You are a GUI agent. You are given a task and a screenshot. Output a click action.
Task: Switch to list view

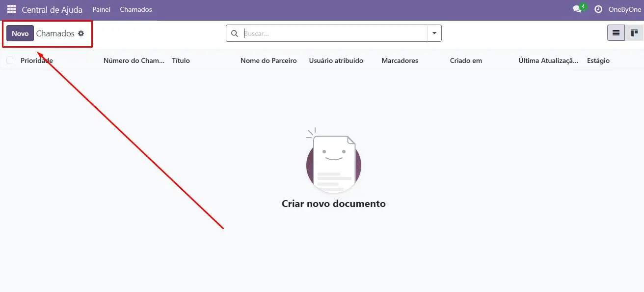(616, 33)
